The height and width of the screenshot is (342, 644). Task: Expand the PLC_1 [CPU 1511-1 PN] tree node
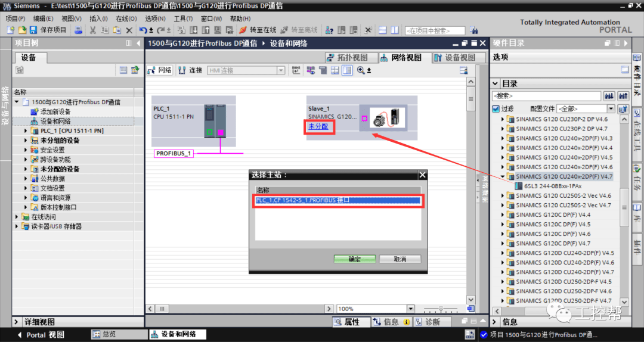[26, 131]
